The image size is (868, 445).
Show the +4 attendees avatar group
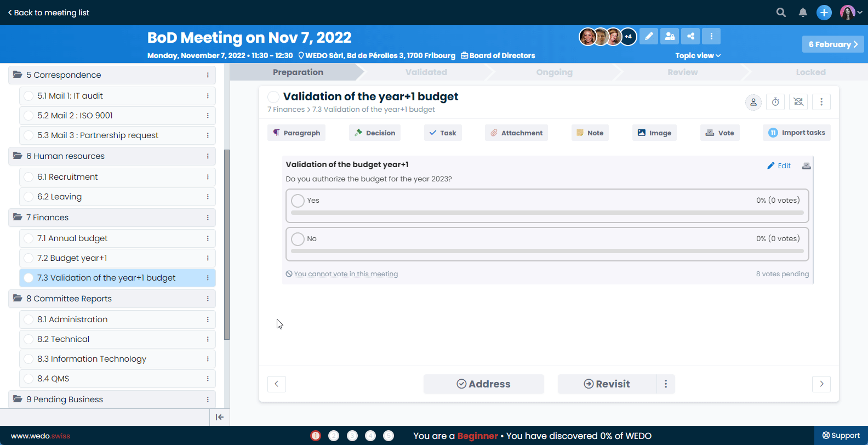point(629,37)
